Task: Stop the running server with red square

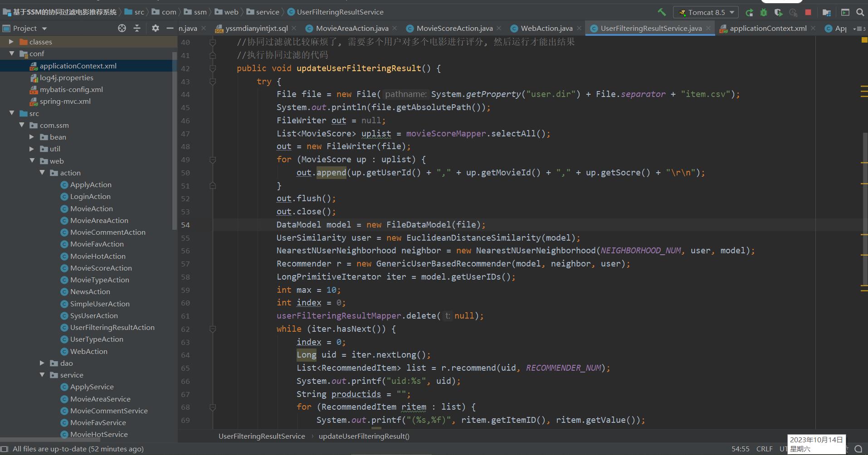Action: [x=808, y=13]
